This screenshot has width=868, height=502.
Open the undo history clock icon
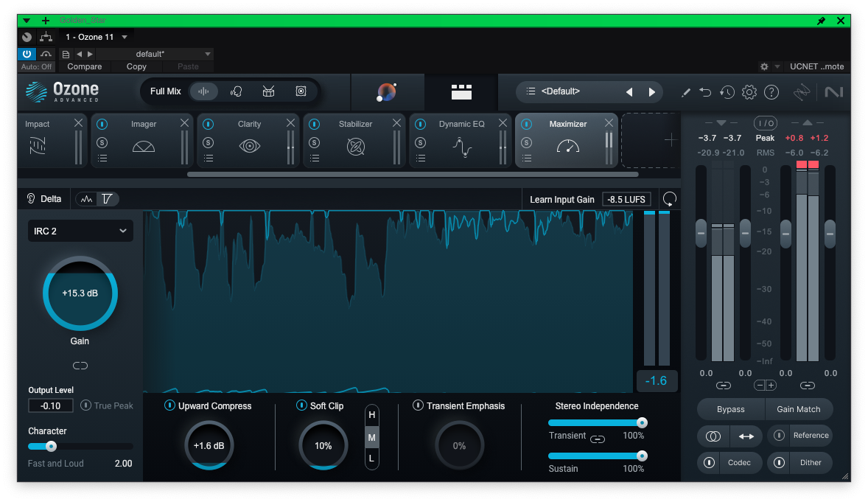pos(727,93)
